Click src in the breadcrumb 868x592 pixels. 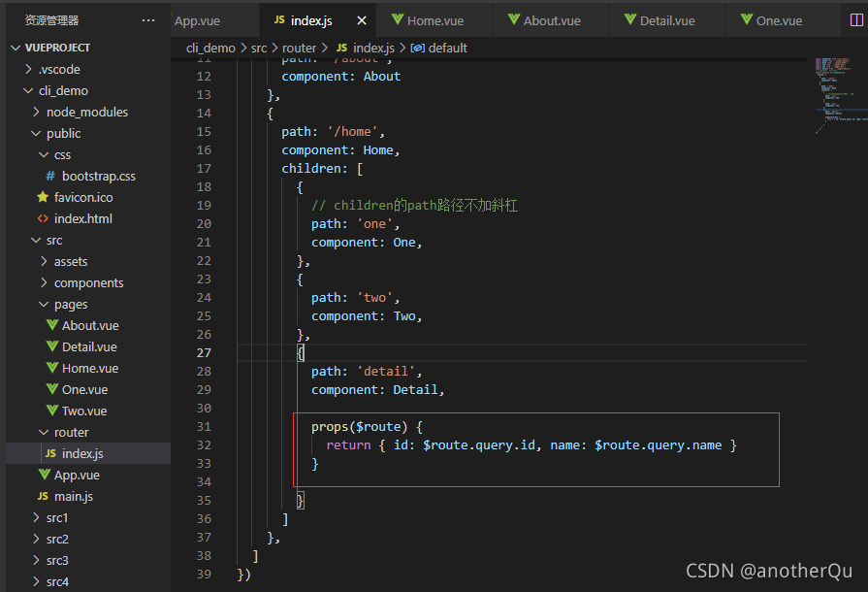point(259,49)
